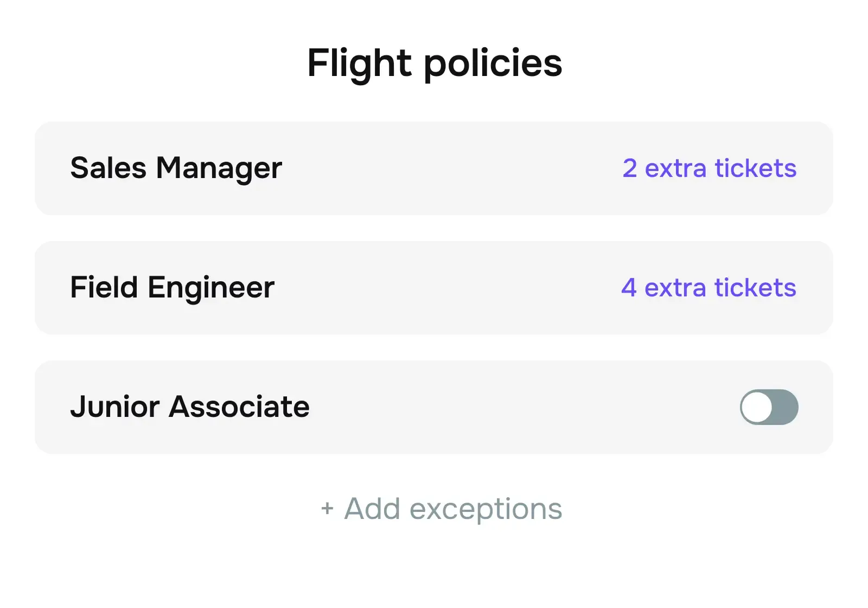
Task: Open the 4 extra tickets link
Action: 709,288
